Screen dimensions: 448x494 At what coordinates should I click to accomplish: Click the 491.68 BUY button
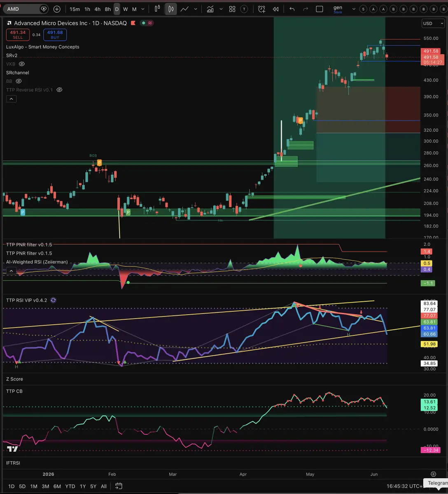coord(55,35)
